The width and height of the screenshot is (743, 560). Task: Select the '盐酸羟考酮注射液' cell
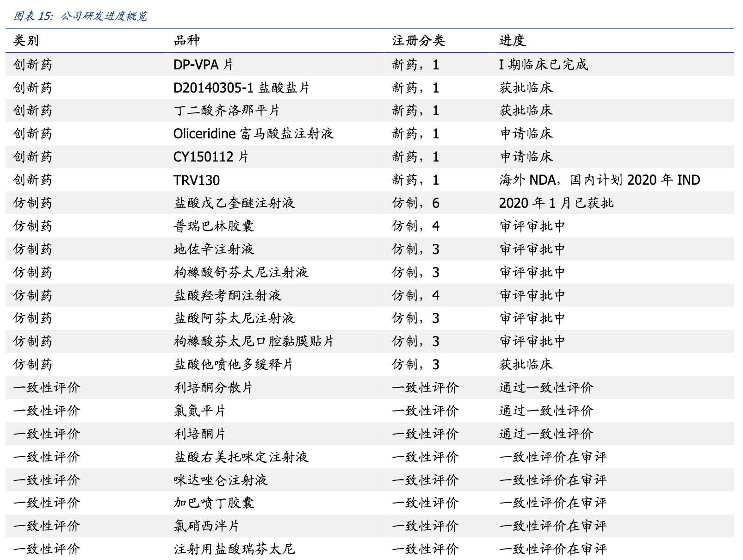click(x=228, y=295)
